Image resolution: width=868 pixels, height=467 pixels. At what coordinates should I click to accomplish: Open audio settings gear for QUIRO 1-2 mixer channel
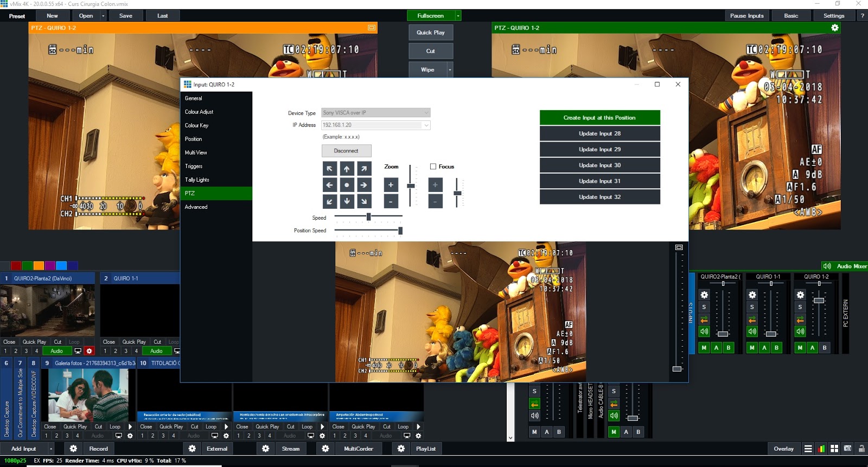tap(800, 295)
